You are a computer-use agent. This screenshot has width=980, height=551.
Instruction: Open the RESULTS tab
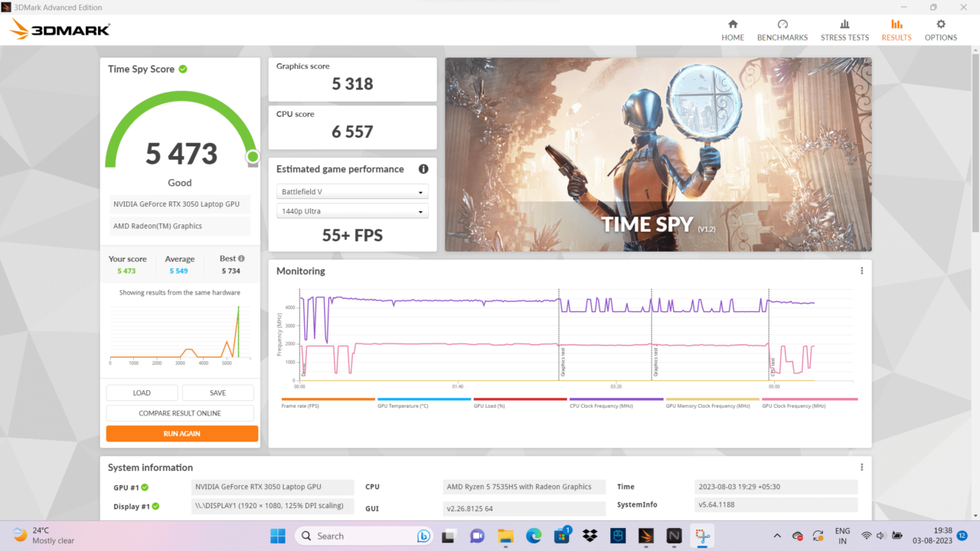click(x=897, y=30)
